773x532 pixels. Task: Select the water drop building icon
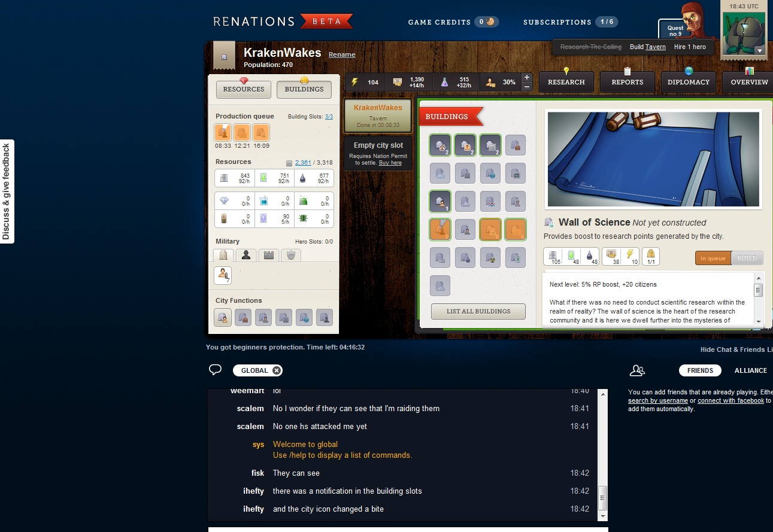point(465,258)
